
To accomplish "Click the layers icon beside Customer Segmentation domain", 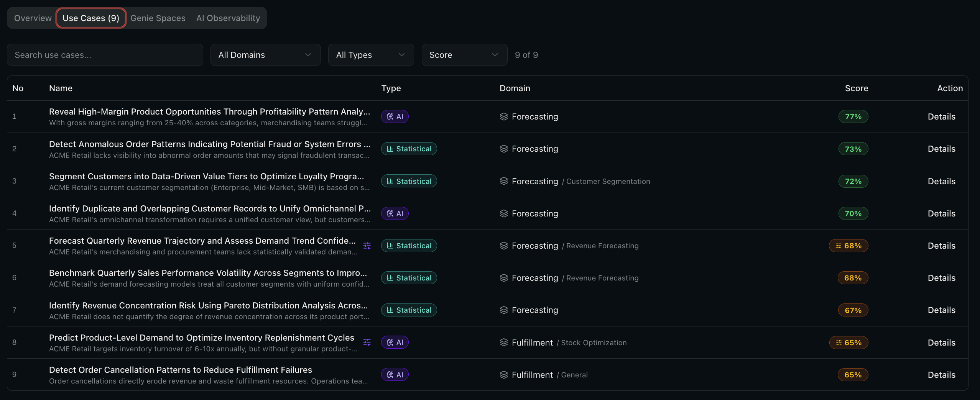I will [504, 181].
